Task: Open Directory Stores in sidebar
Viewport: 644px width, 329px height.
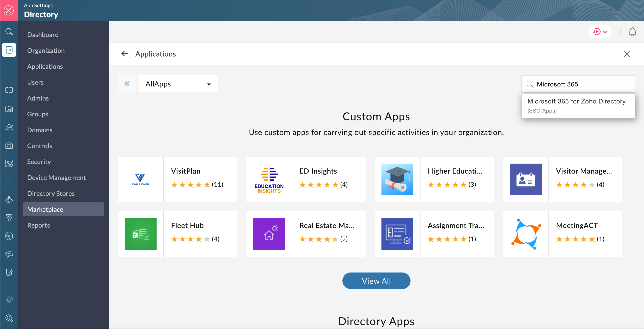Action: click(x=51, y=194)
